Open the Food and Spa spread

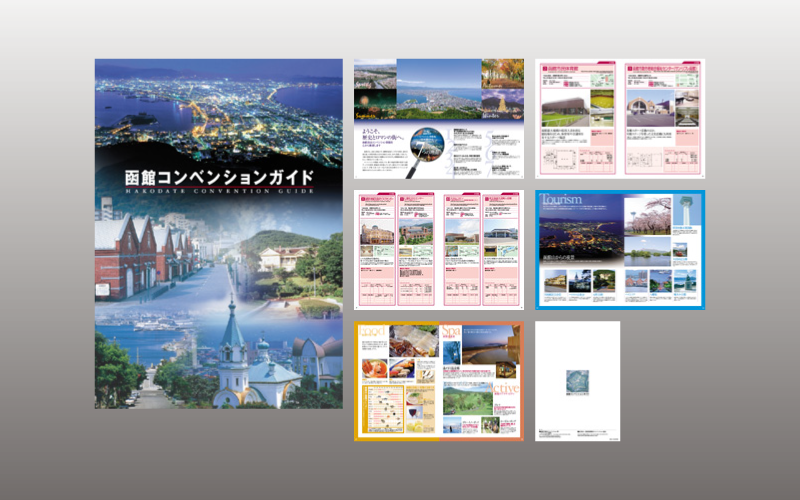tap(438, 380)
